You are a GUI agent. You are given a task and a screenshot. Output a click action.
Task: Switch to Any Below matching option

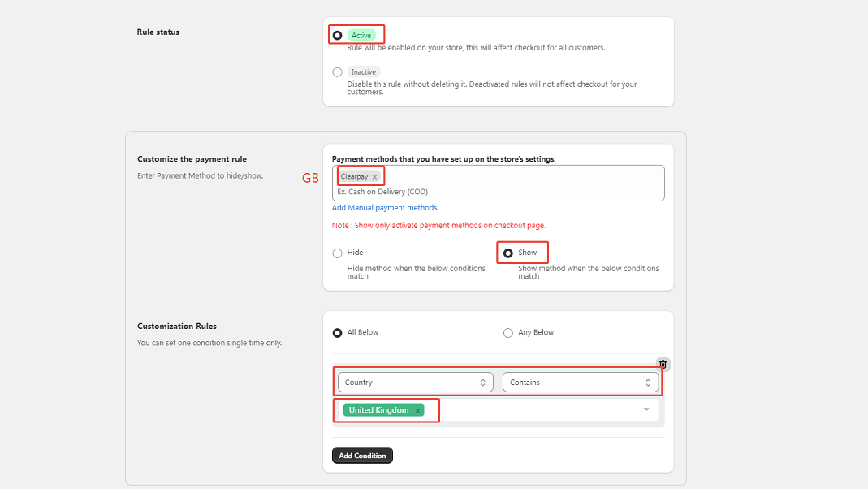(508, 332)
